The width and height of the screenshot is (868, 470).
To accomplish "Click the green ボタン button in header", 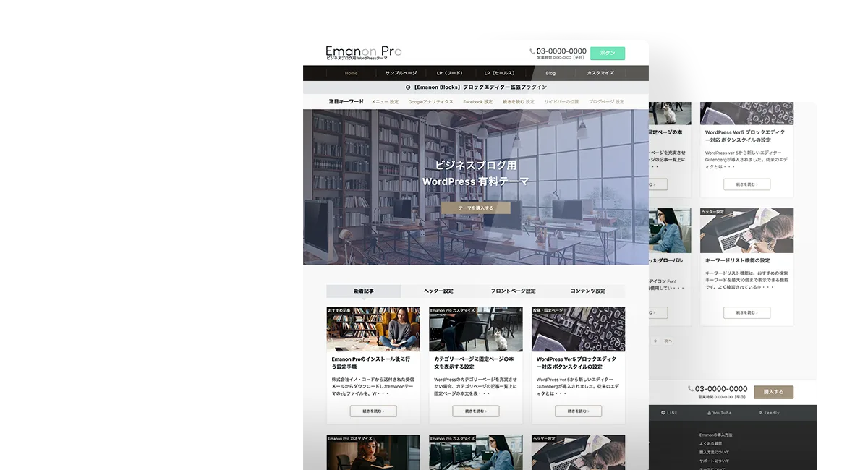I will (x=608, y=53).
